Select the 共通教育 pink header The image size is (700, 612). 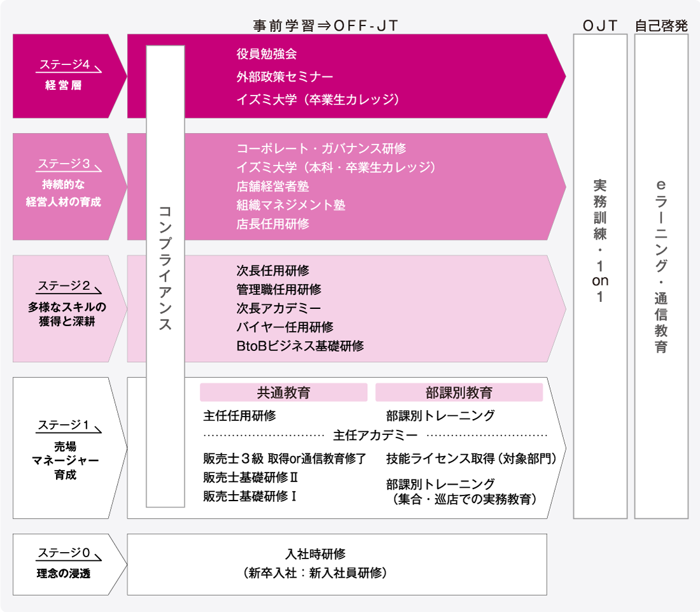(284, 393)
